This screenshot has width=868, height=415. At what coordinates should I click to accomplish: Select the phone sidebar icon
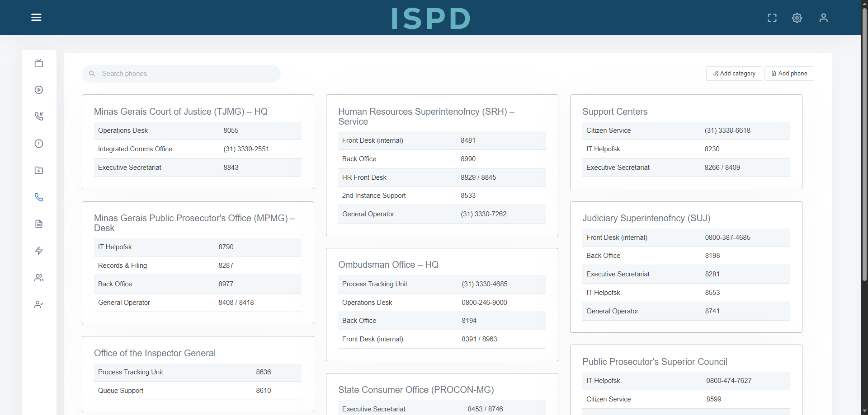click(x=39, y=197)
